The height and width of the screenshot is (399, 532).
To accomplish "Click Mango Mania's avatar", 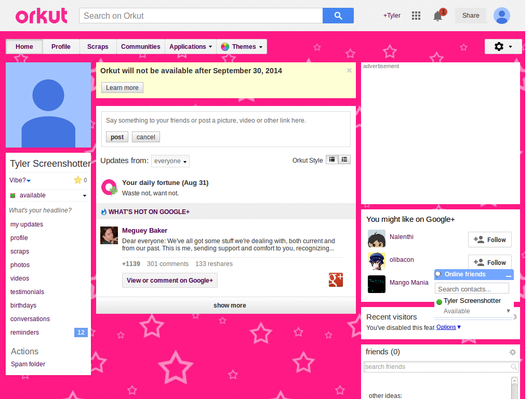I will (x=377, y=284).
